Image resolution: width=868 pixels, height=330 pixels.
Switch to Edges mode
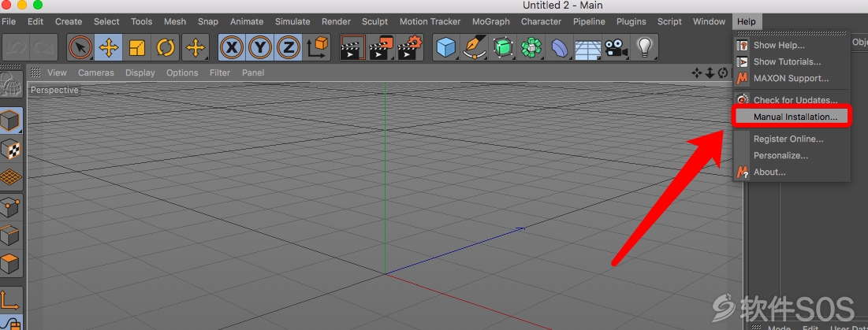pyautogui.click(x=12, y=236)
